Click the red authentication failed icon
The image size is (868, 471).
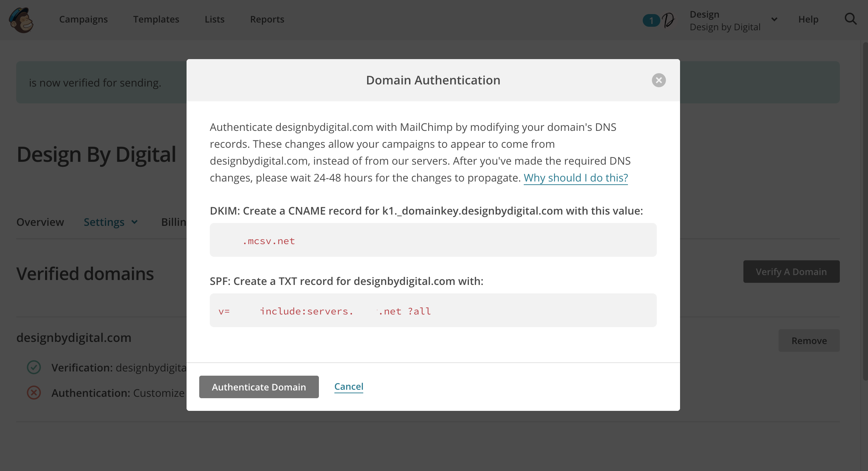tap(34, 393)
